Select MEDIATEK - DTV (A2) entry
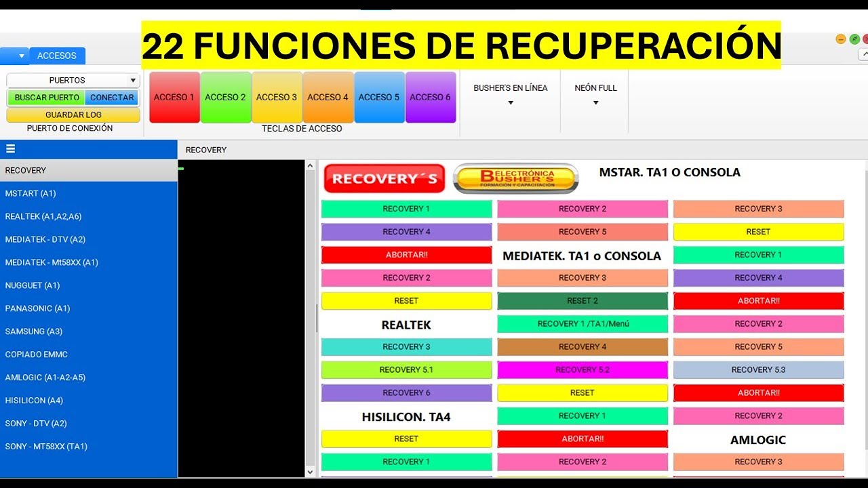The image size is (868, 488). (x=89, y=239)
